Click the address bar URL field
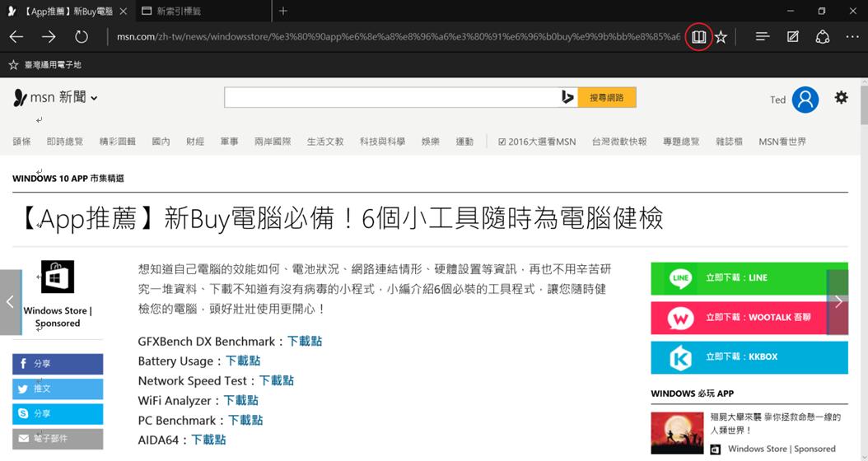 pos(398,37)
